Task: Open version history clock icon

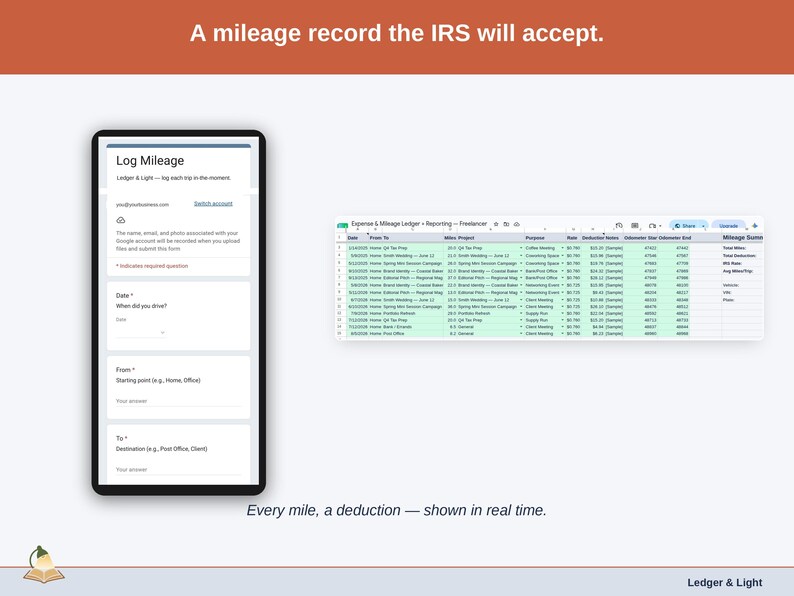Action: tap(619, 226)
